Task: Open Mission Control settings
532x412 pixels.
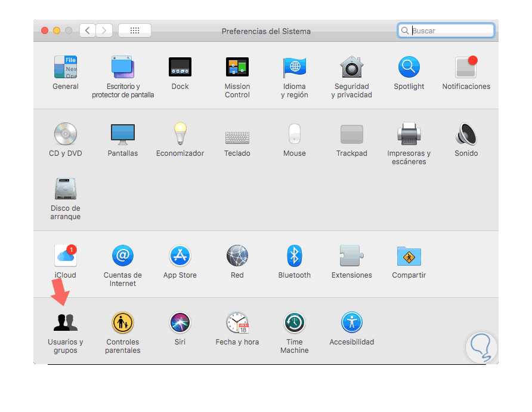Action: pyautogui.click(x=237, y=67)
